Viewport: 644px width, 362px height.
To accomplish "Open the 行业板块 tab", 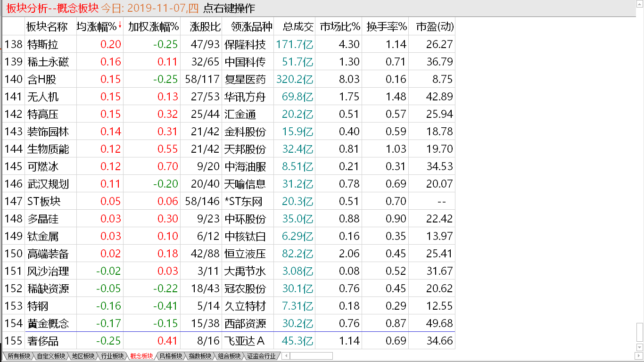I will coord(112,356).
